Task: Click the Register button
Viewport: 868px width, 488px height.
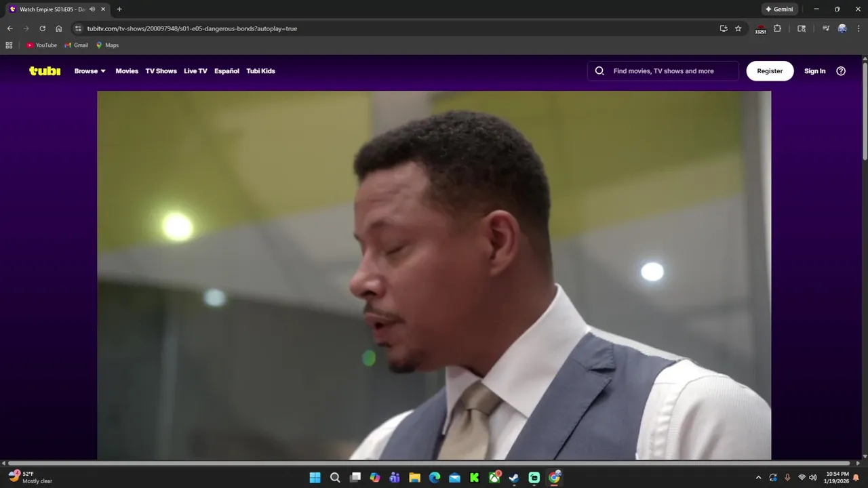Action: [x=770, y=70]
